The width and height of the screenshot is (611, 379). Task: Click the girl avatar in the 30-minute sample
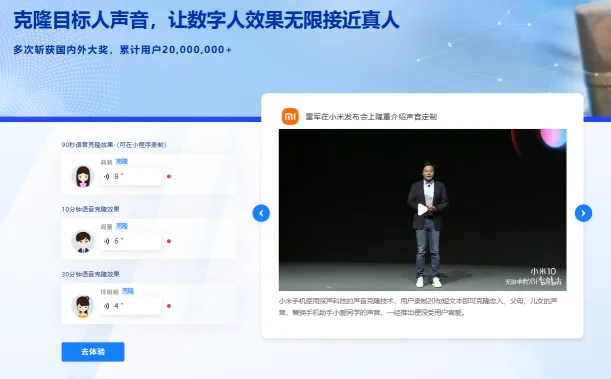(x=83, y=306)
